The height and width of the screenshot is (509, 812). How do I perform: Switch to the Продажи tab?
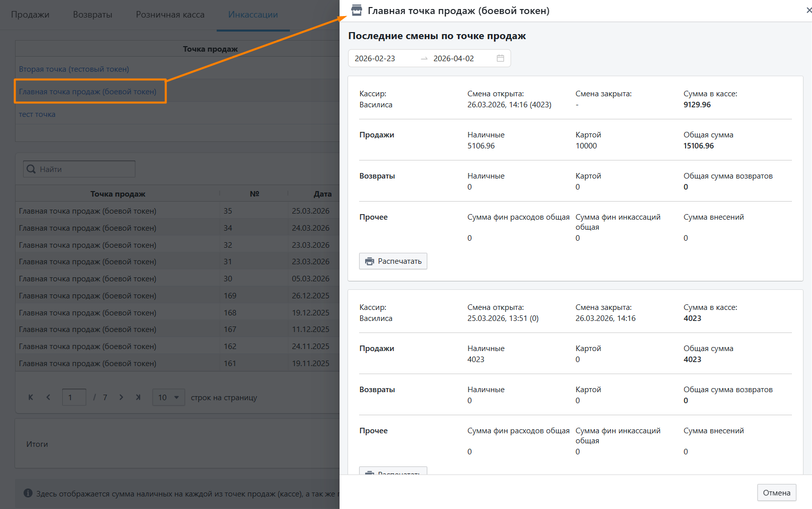tap(30, 15)
